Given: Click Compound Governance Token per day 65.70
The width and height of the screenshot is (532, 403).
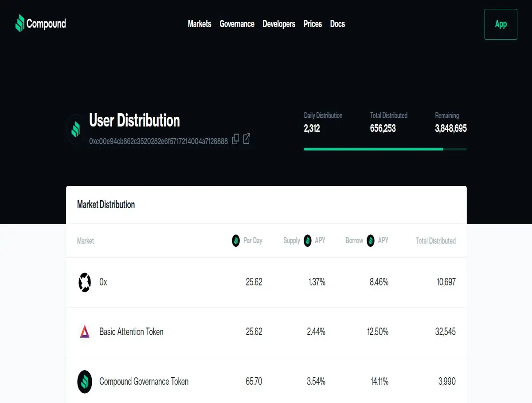Looking at the screenshot, I should coord(254,382).
